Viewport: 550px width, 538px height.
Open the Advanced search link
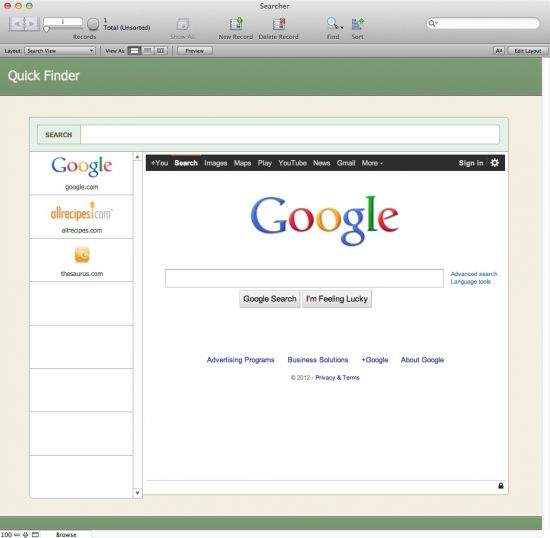[474, 274]
